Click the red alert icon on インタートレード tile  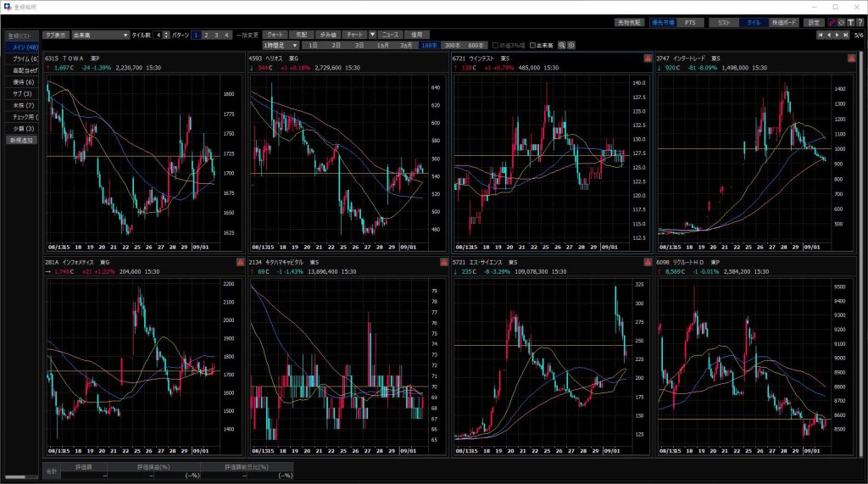pyautogui.click(x=851, y=58)
